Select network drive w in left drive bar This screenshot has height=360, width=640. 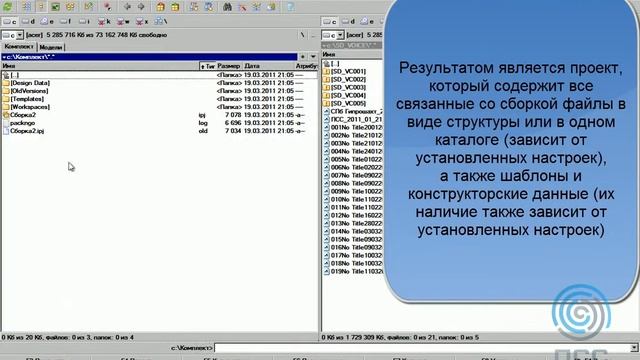[122, 21]
